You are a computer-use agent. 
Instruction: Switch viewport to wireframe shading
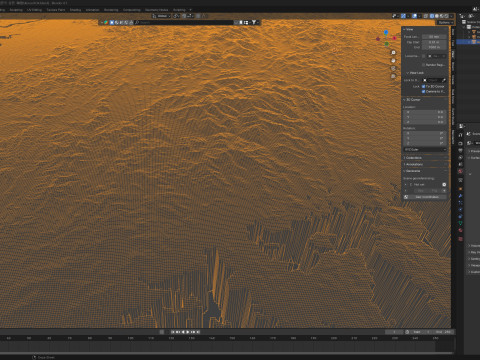(x=432, y=16)
